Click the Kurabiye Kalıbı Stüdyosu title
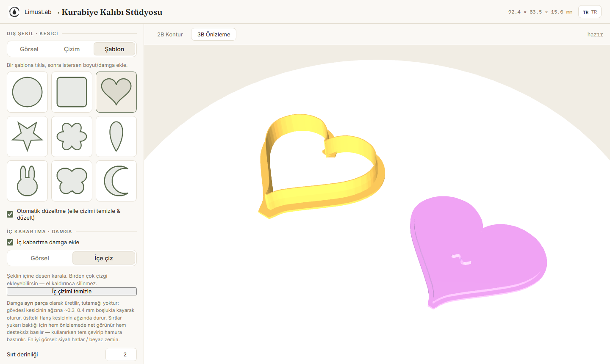This screenshot has width=610, height=364. [x=112, y=12]
